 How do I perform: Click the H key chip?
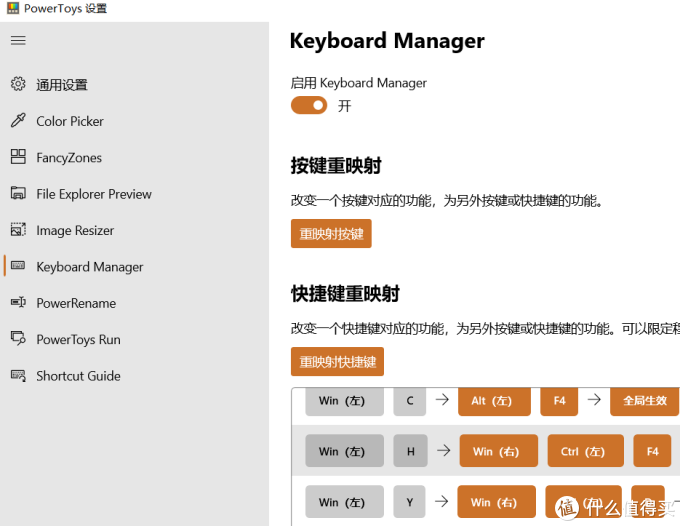410,451
